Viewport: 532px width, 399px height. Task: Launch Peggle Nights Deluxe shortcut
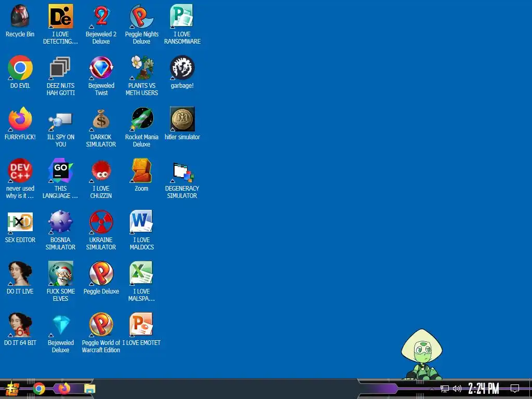pos(142,16)
